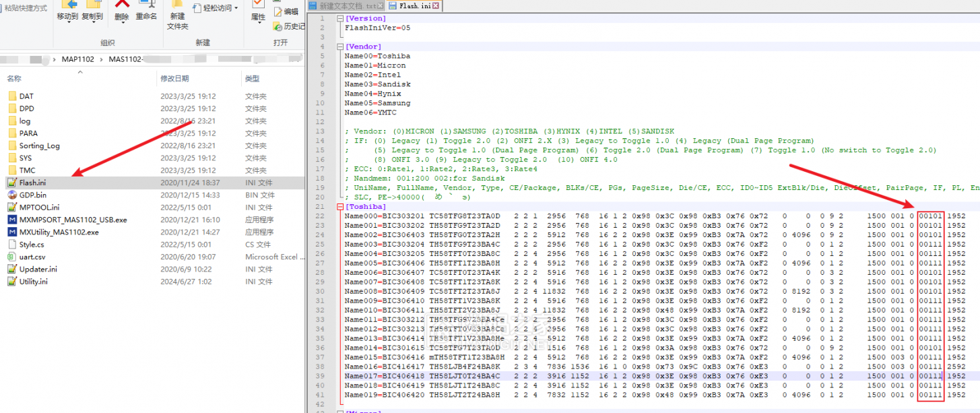Click the MXMPSORT_MAS1102_USB.exe application icon
Image resolution: width=980 pixels, height=413 pixels.
tap(12, 220)
